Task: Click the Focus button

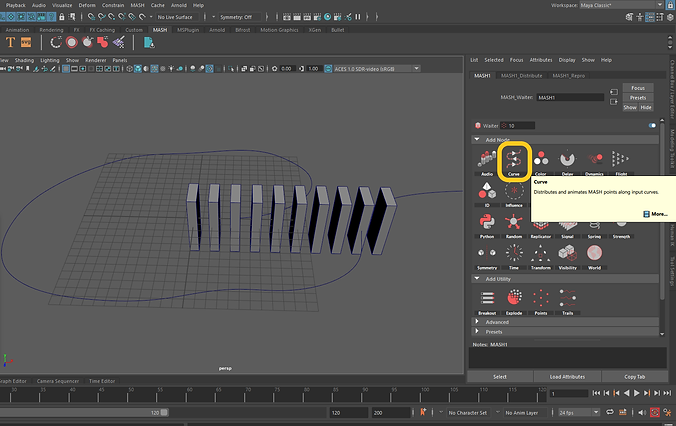Action: [638, 88]
